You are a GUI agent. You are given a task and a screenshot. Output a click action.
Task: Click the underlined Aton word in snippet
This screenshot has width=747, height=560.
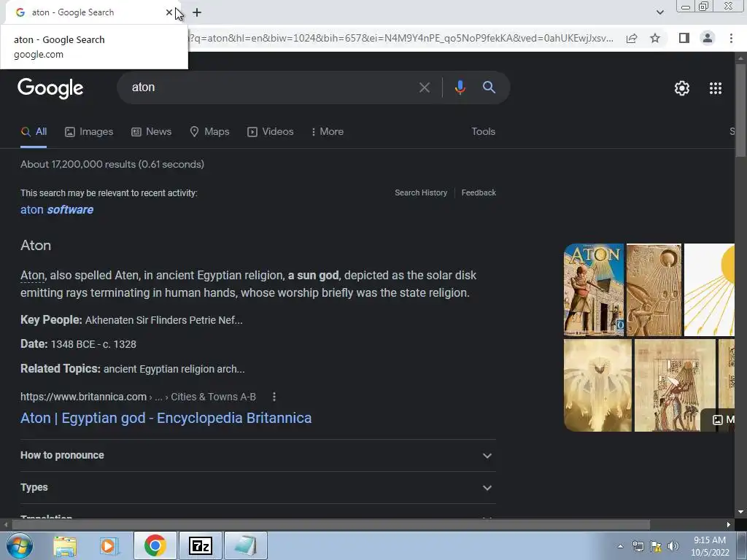pyautogui.click(x=32, y=276)
